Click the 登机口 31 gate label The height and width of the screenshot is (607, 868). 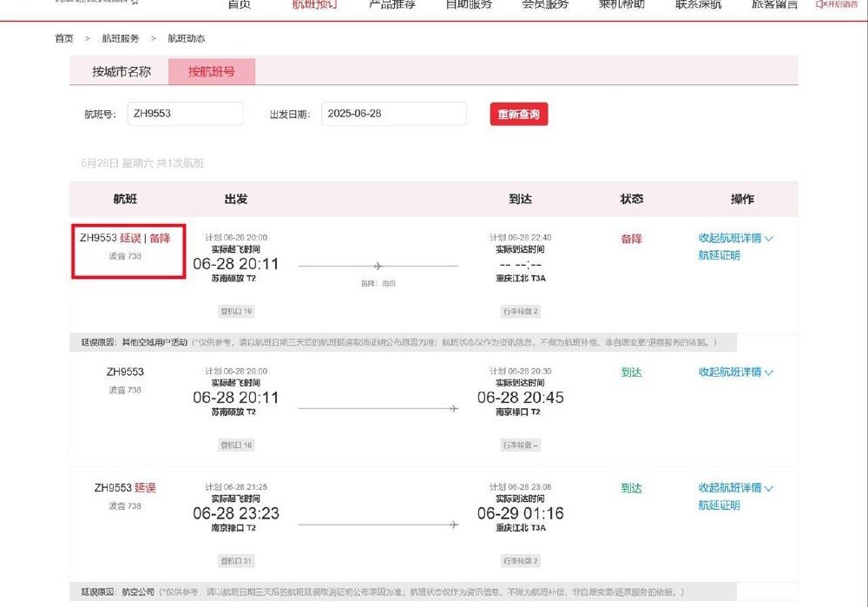click(x=236, y=561)
